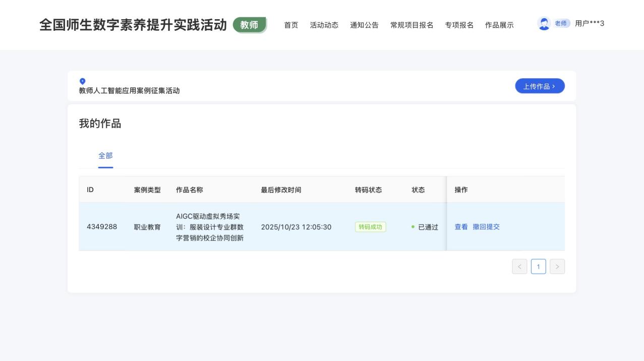Go to previous page arrow
Image resolution: width=644 pixels, height=361 pixels.
point(519,267)
